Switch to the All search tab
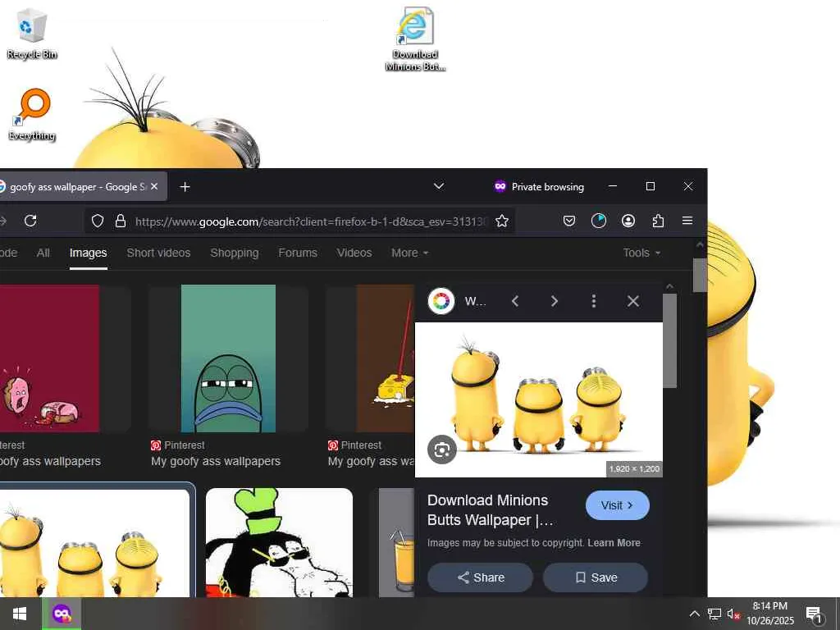The height and width of the screenshot is (630, 840). [43, 253]
